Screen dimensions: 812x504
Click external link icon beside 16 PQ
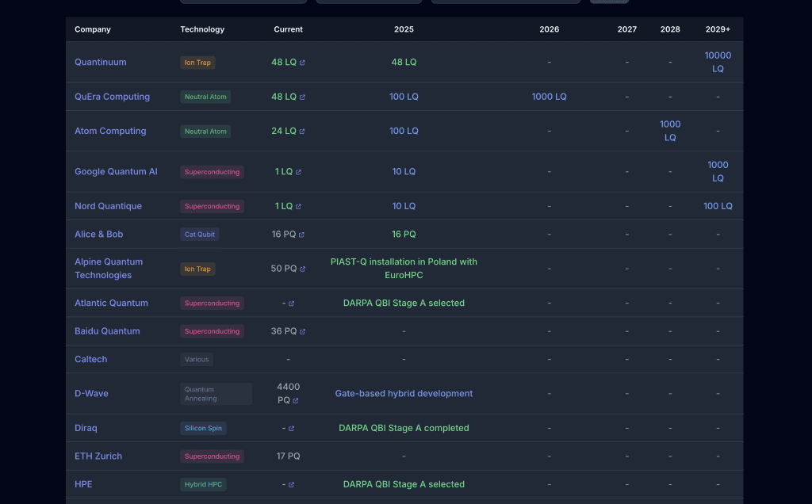301,235
